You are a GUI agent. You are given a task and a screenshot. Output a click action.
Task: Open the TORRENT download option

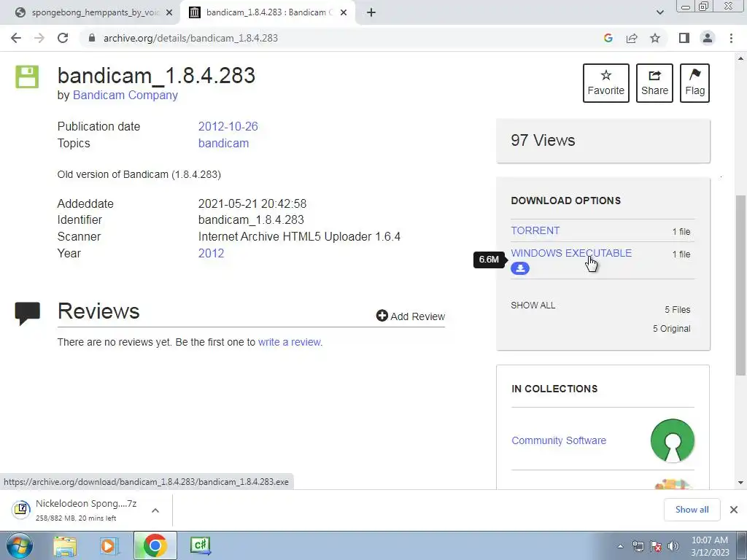coord(535,230)
